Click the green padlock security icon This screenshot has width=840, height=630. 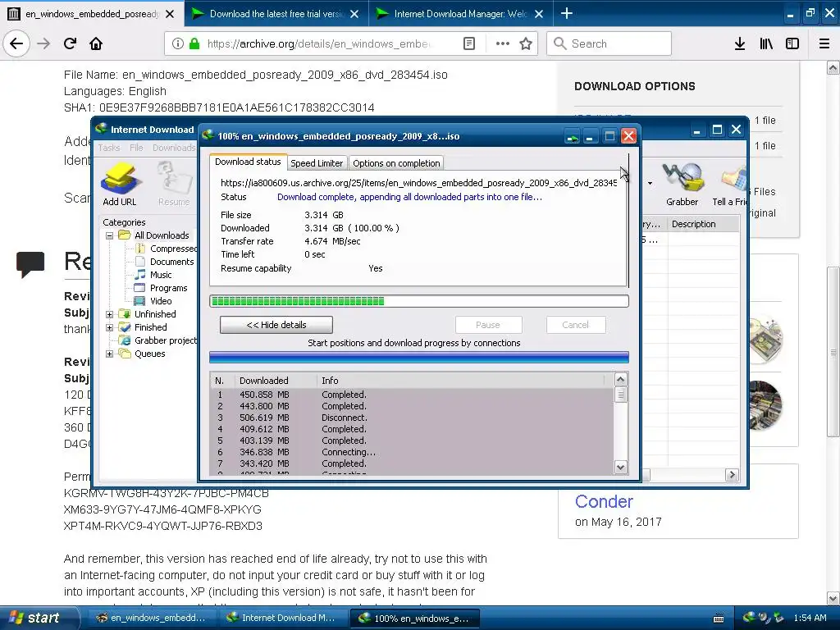tap(194, 43)
